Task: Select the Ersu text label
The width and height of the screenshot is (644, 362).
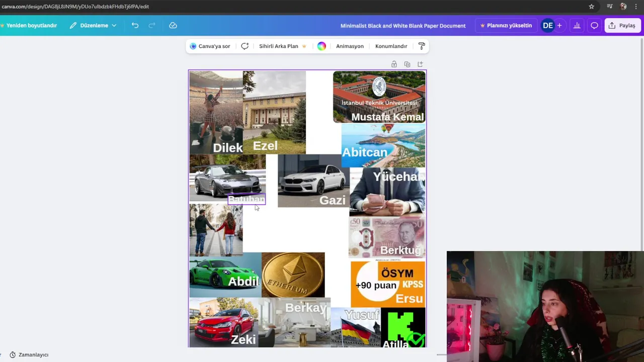Action: (x=409, y=299)
